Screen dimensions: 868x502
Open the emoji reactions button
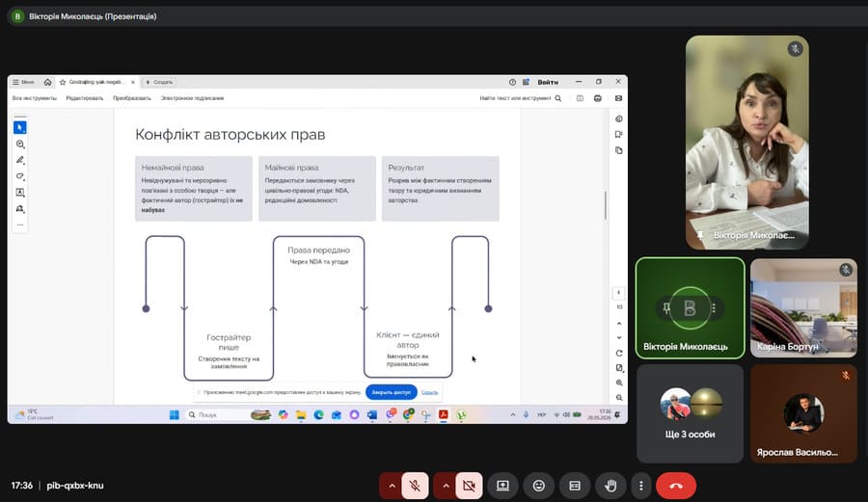point(538,486)
